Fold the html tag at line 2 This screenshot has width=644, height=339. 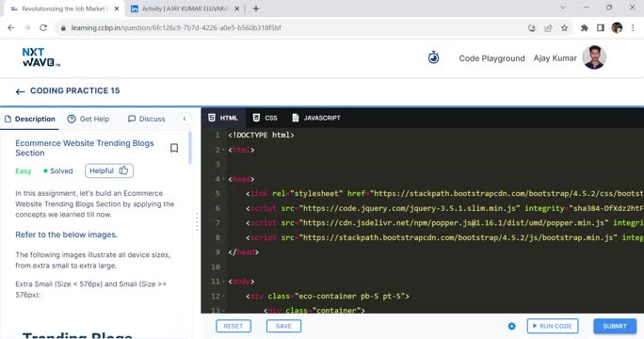click(223, 150)
